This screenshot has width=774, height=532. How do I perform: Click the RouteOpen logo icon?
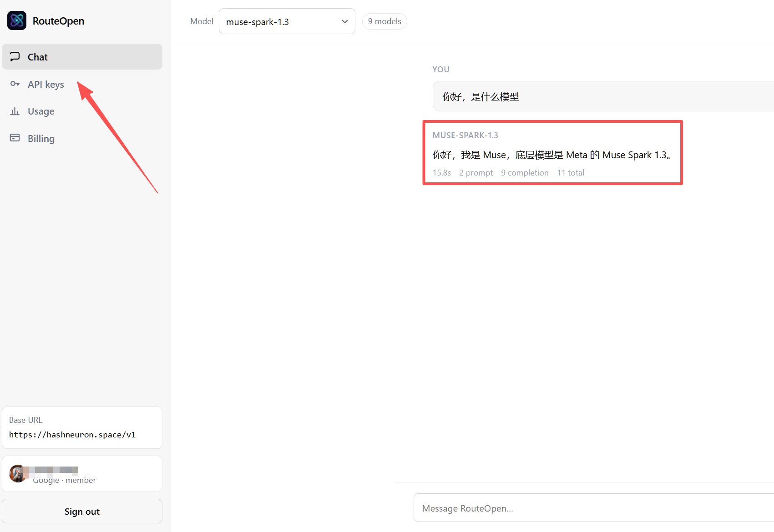pyautogui.click(x=17, y=20)
